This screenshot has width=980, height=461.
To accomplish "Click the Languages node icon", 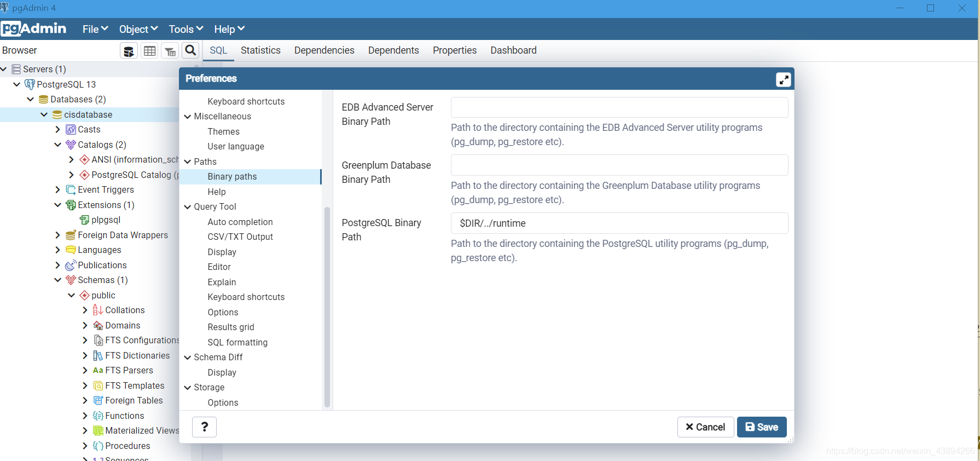I will (71, 250).
